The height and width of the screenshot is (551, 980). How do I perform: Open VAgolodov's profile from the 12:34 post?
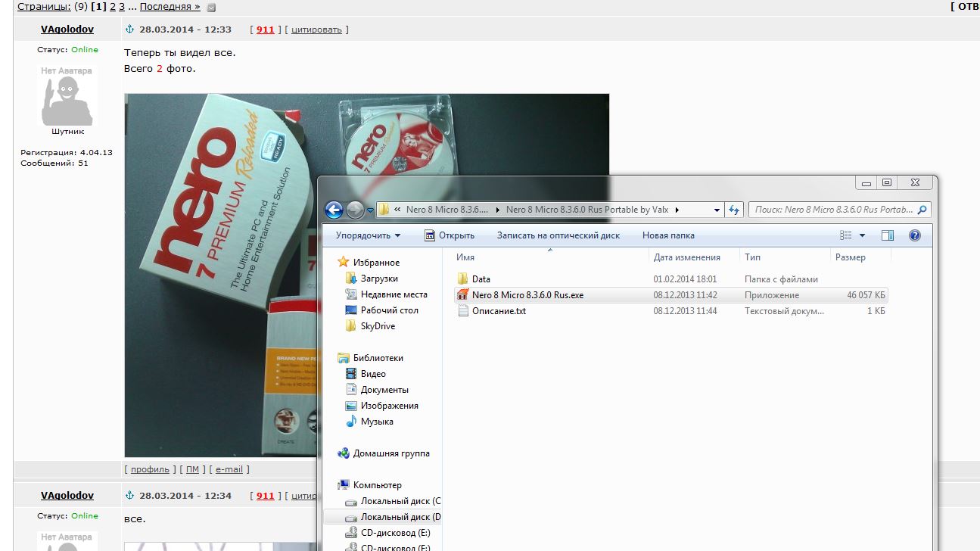click(x=67, y=496)
